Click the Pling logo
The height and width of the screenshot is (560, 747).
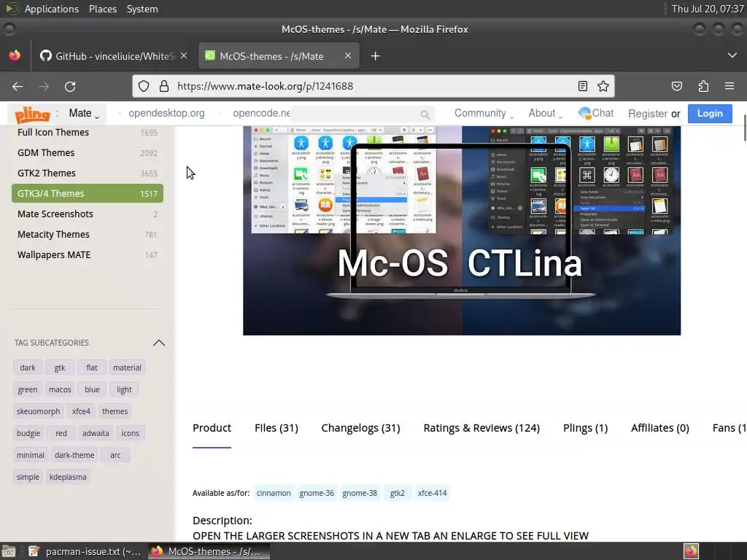32,114
